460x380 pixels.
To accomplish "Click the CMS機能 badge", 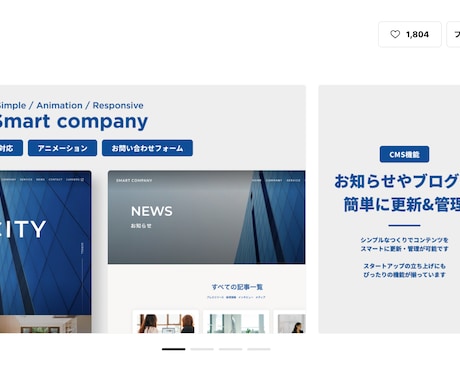I will (x=404, y=154).
